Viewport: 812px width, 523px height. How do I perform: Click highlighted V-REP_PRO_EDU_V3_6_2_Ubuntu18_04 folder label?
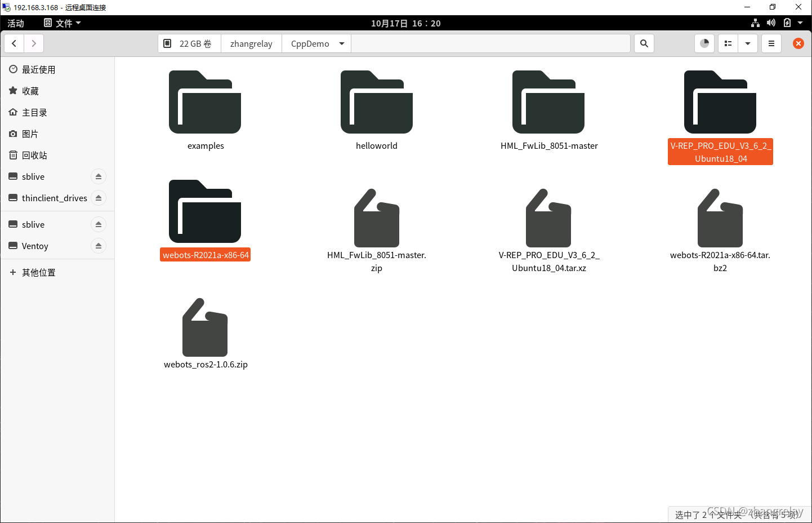[720, 152]
